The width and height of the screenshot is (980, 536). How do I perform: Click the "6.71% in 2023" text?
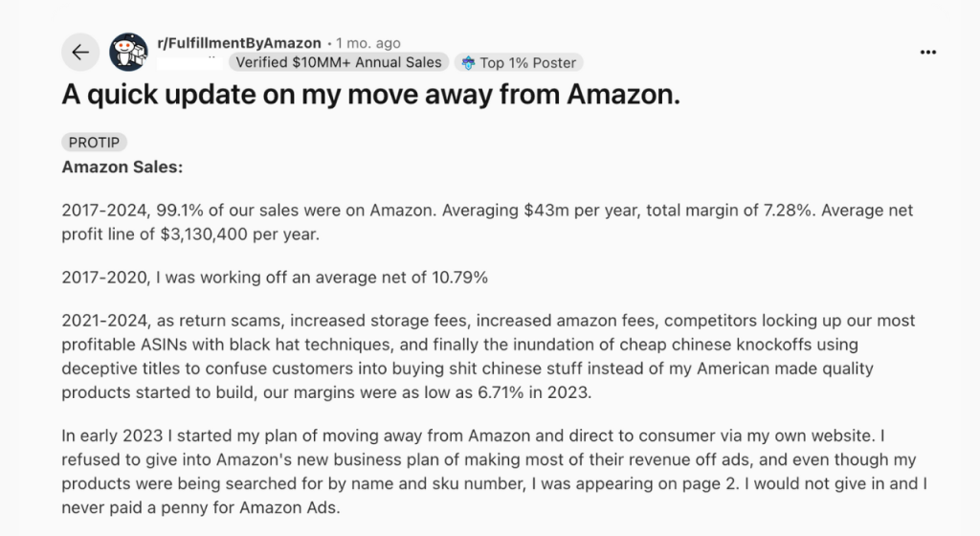(534, 392)
